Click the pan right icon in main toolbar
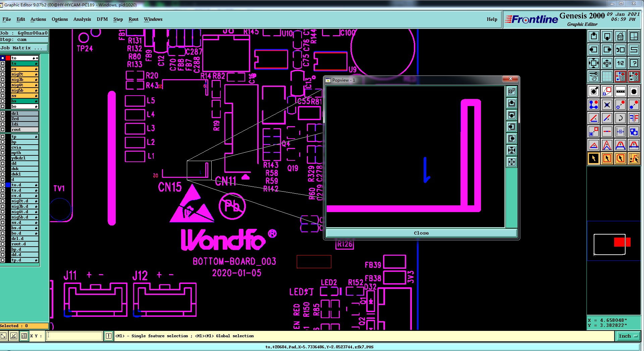 click(x=607, y=50)
